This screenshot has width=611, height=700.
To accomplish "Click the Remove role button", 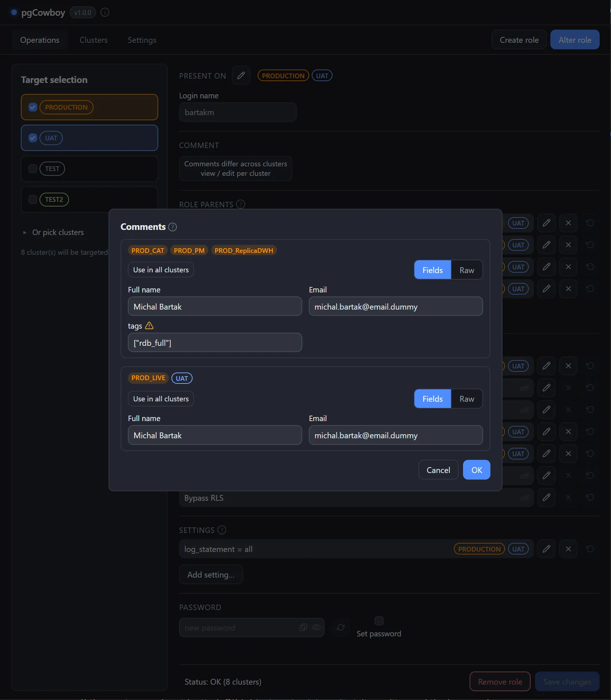I will [x=500, y=681].
